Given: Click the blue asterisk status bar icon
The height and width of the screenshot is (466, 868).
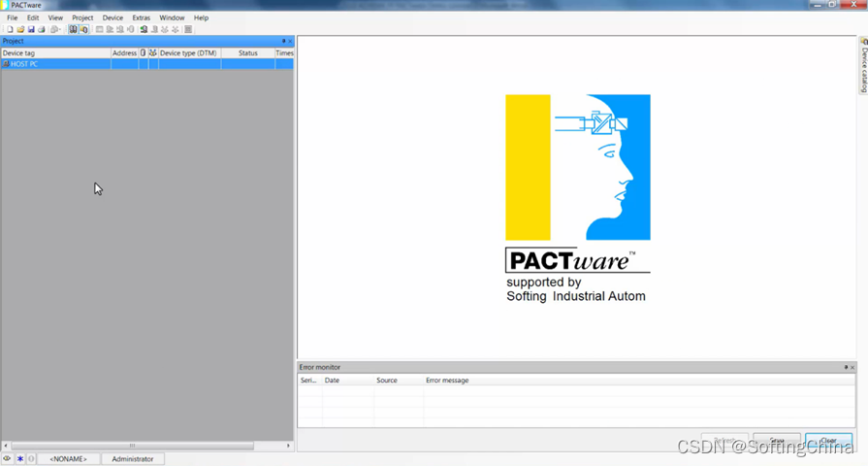Looking at the screenshot, I should pyautogui.click(x=20, y=459).
